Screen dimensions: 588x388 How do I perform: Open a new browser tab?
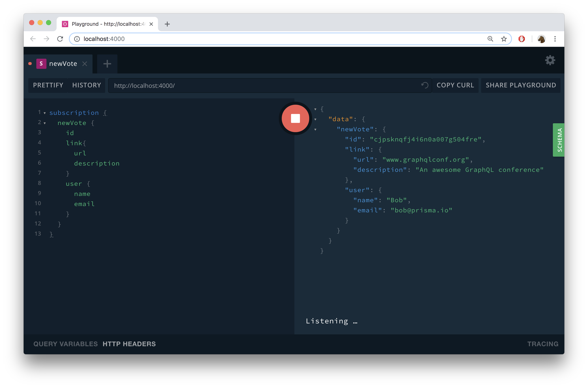167,24
